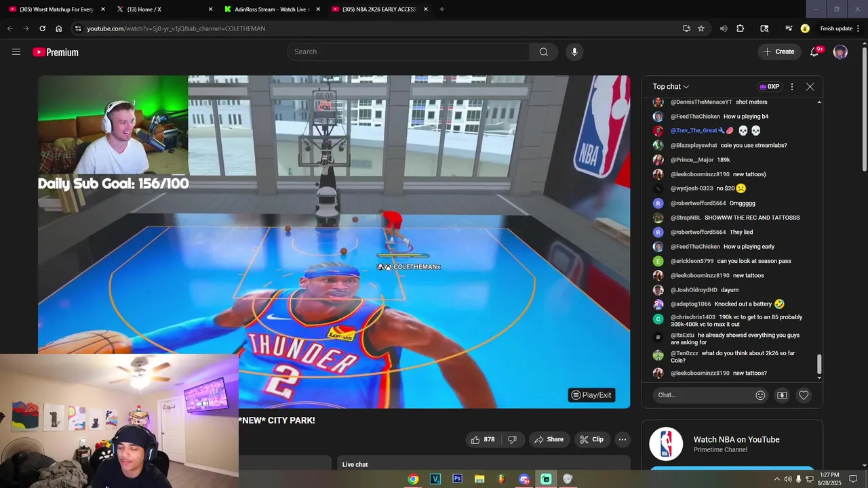Open the Live chat tab below video

[x=355, y=464]
